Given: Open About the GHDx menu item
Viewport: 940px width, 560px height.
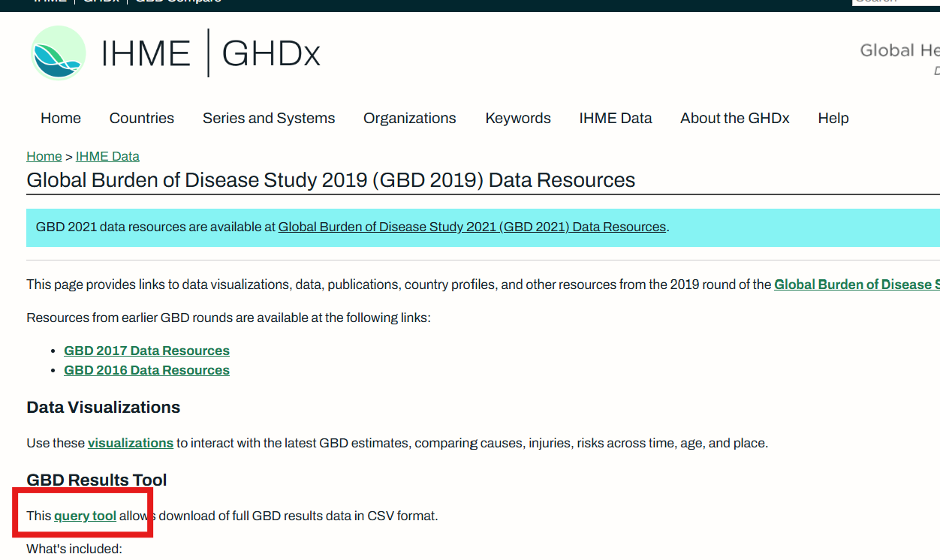Looking at the screenshot, I should pyautogui.click(x=735, y=118).
